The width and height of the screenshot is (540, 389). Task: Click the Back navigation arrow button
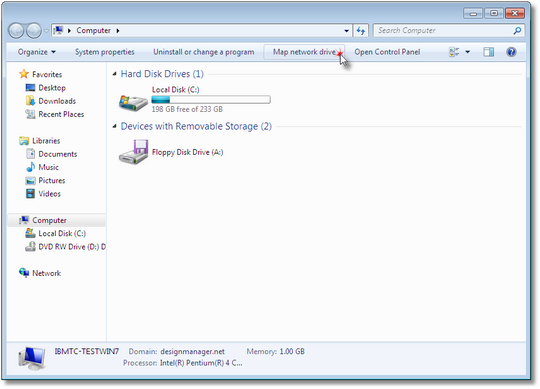click(x=16, y=31)
